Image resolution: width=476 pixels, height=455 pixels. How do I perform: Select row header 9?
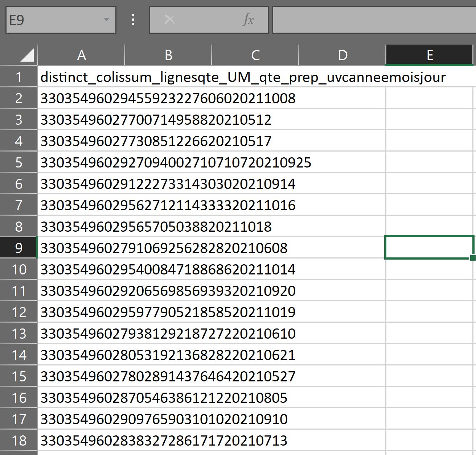(x=19, y=248)
